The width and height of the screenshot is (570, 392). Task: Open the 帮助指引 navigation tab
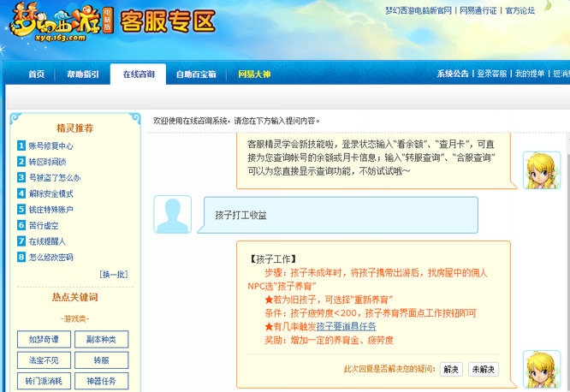(x=83, y=74)
